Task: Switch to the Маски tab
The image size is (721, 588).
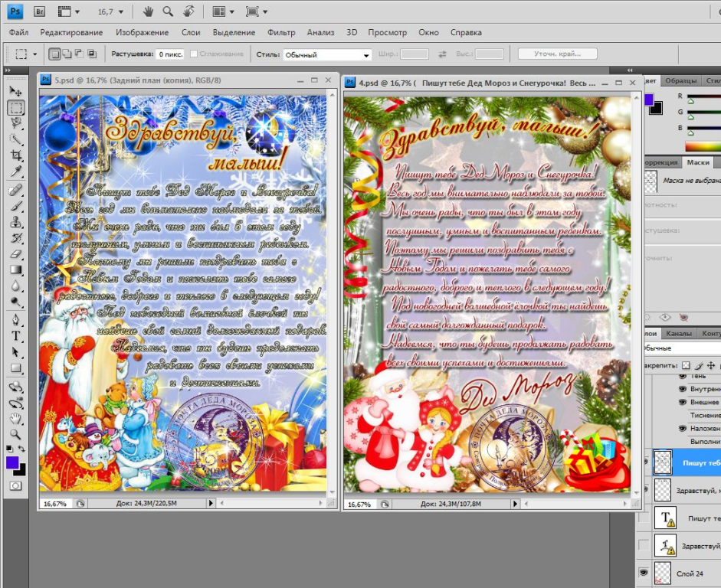Action: click(x=697, y=162)
